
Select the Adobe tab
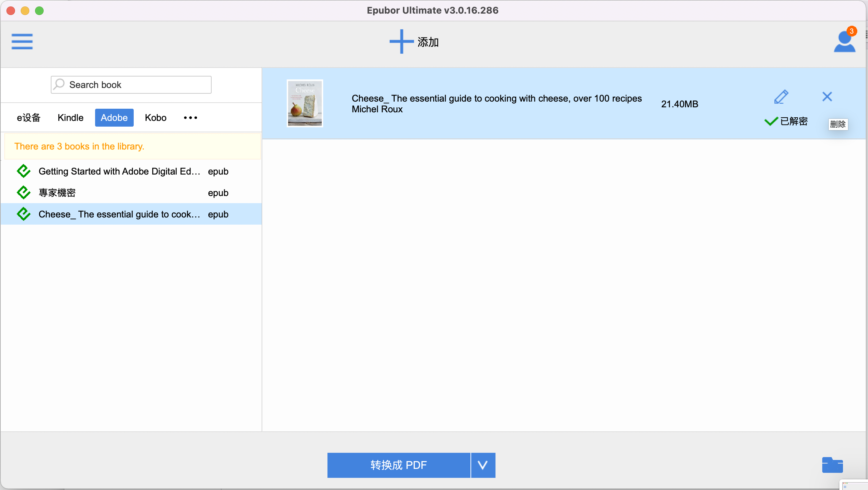pyautogui.click(x=114, y=118)
